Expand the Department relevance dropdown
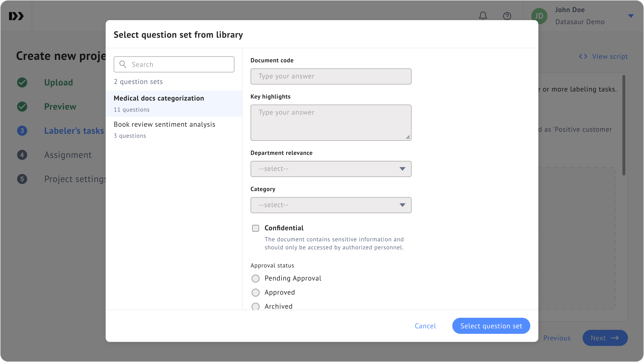The height and width of the screenshot is (362, 644). click(x=331, y=169)
